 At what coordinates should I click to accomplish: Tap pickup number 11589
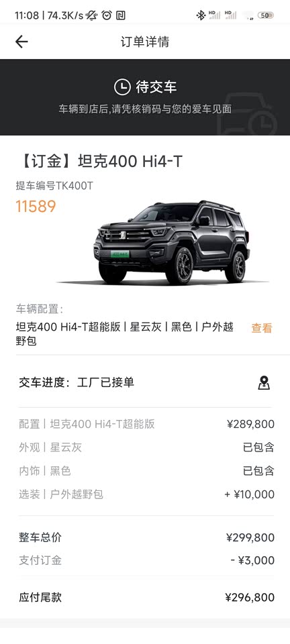click(36, 206)
